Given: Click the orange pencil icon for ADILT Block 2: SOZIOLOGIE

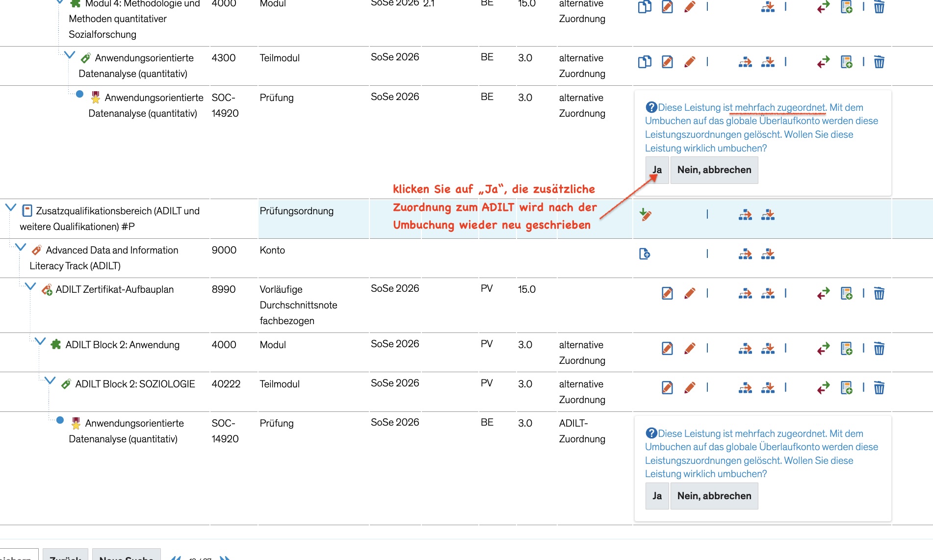Looking at the screenshot, I should tap(690, 387).
